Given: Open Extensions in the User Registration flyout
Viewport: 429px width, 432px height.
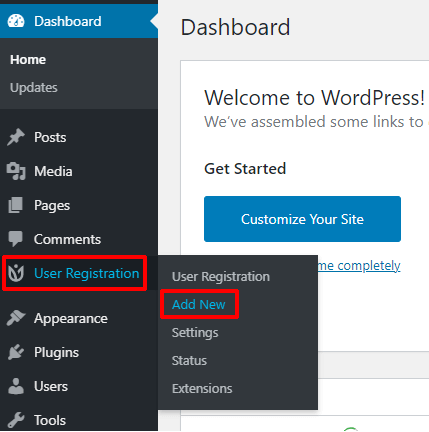Looking at the screenshot, I should pos(202,389).
